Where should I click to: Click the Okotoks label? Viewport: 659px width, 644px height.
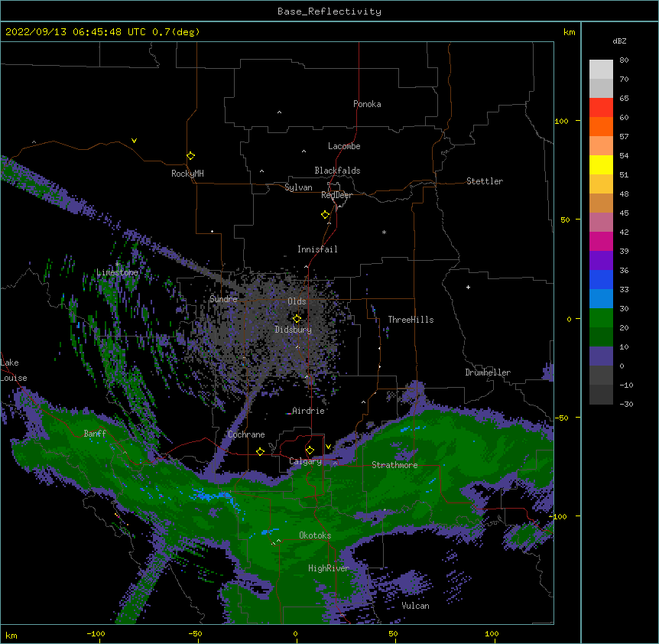[315, 535]
